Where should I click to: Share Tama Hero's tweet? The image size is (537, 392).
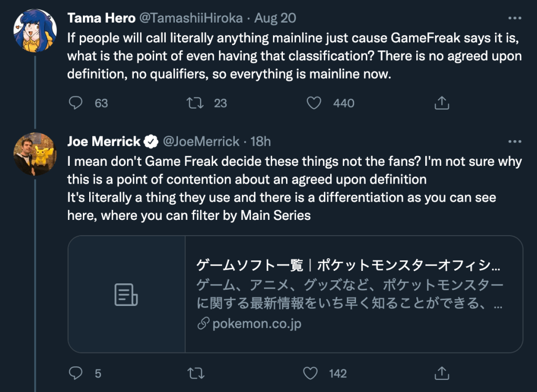[441, 103]
